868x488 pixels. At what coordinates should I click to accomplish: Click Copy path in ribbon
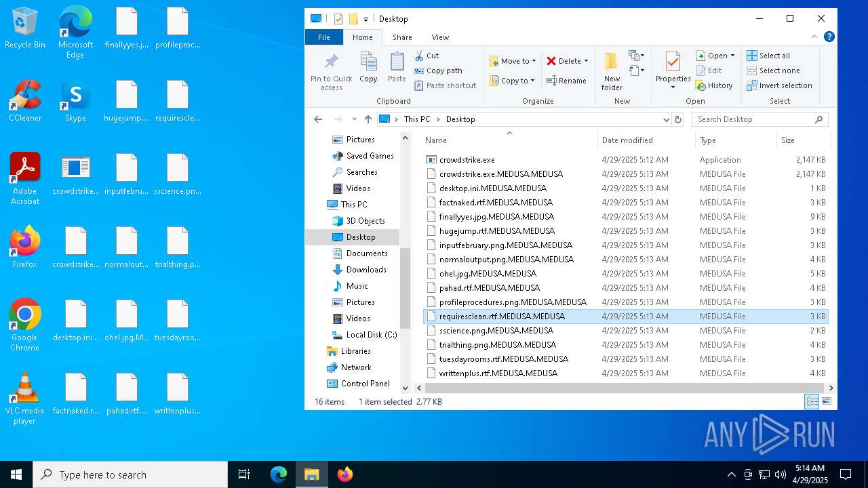tap(438, 70)
